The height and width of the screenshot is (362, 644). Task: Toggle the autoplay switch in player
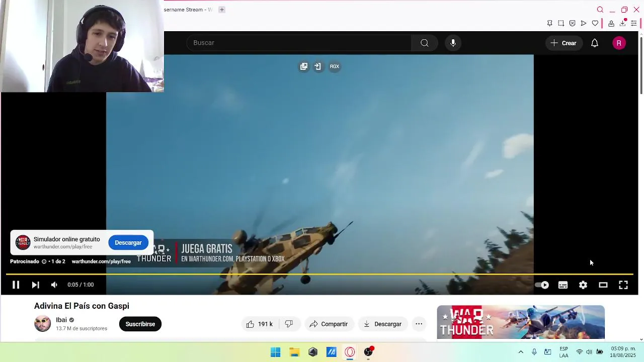pos(542,285)
